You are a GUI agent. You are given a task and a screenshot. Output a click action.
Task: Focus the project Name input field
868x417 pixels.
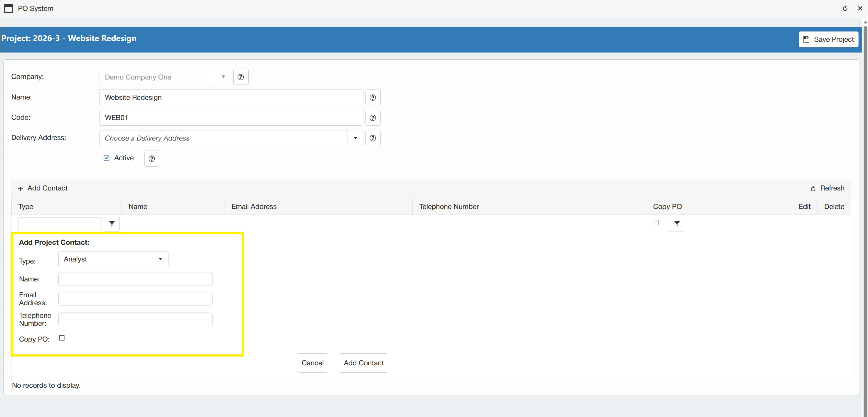[231, 97]
